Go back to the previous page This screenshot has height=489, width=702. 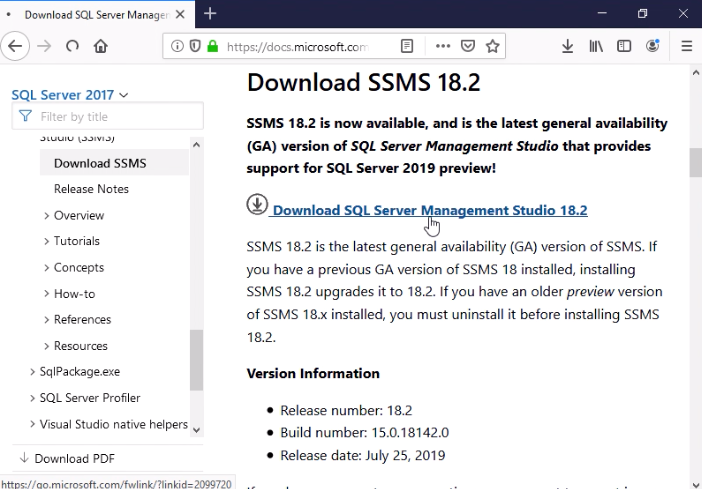pyautogui.click(x=15, y=46)
